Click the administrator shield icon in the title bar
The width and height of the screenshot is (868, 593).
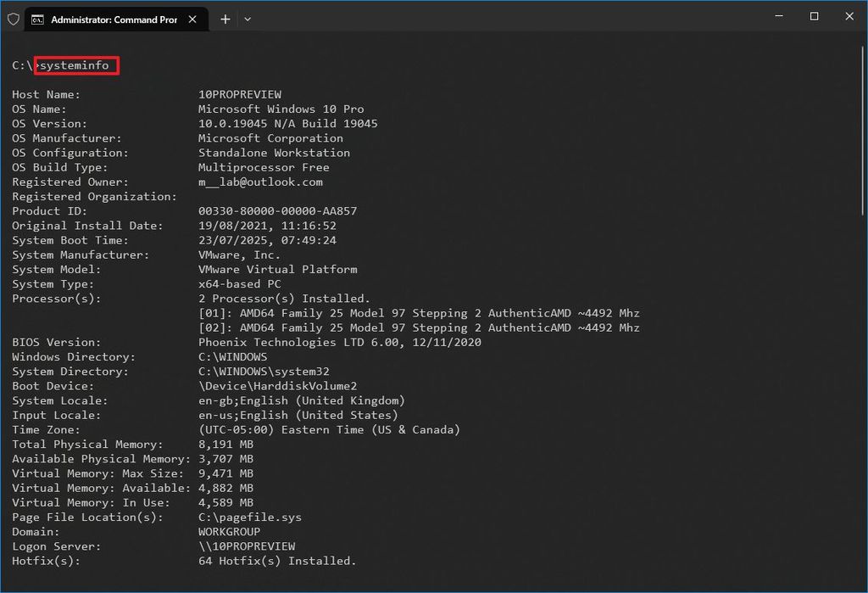click(x=13, y=18)
